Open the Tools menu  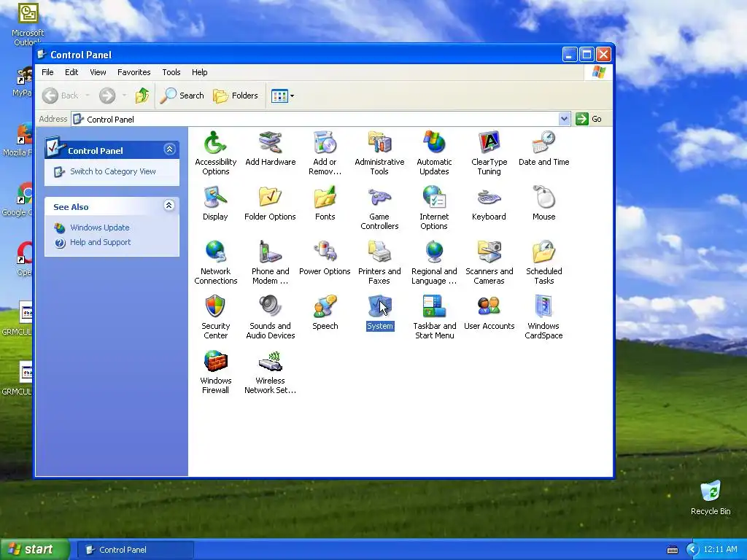click(171, 72)
